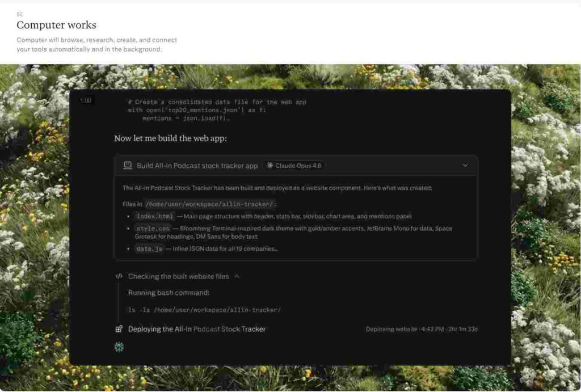581x392 pixels.
Task: Click Deploying the All-In Podcast Stock Tracker
Action: click(x=196, y=329)
